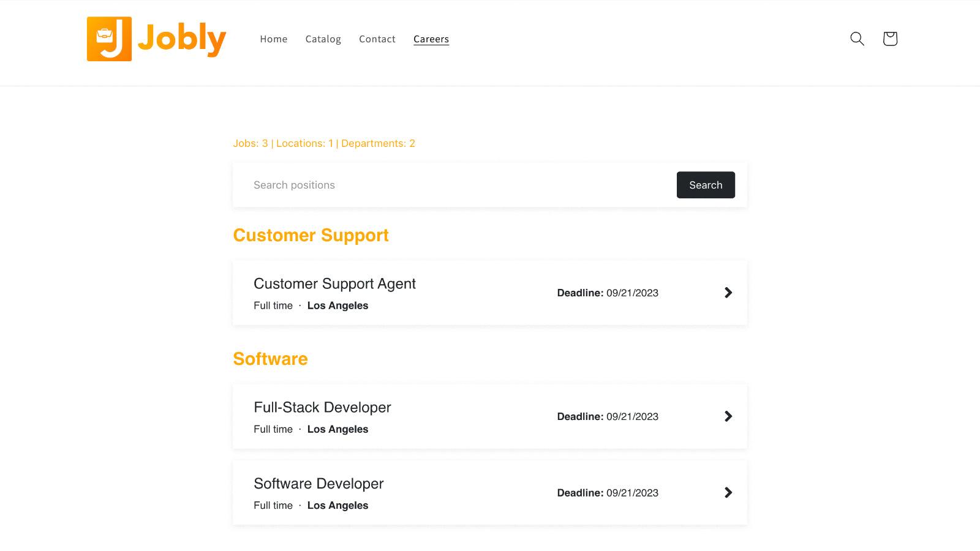Switch to the Careers tab
Image resolution: width=980 pixels, height=551 pixels.
431,39
